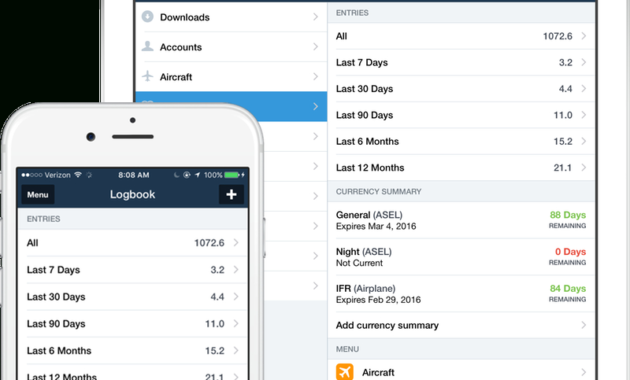
Task: Expand tablet Last 30 Days chevron
Action: (583, 88)
